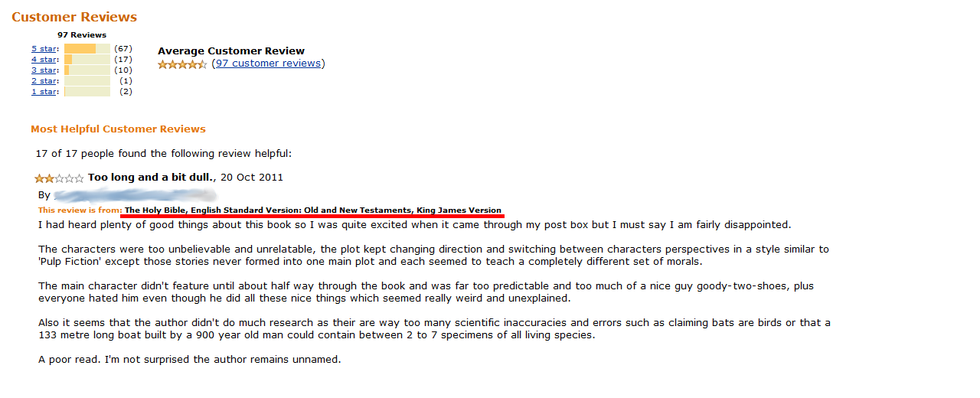This screenshot has height=398, width=980.
Task: Click the 2 star histogram bar
Action: (87, 81)
